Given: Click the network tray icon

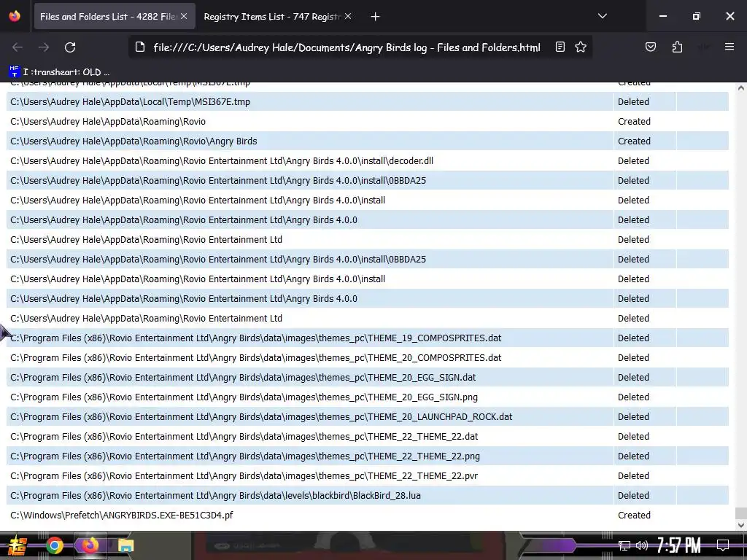Looking at the screenshot, I should coord(624,545).
